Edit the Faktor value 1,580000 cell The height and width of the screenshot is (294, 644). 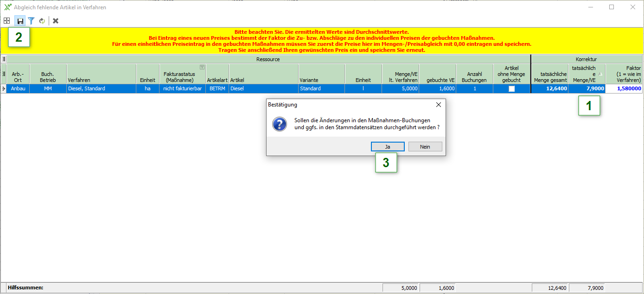624,88
